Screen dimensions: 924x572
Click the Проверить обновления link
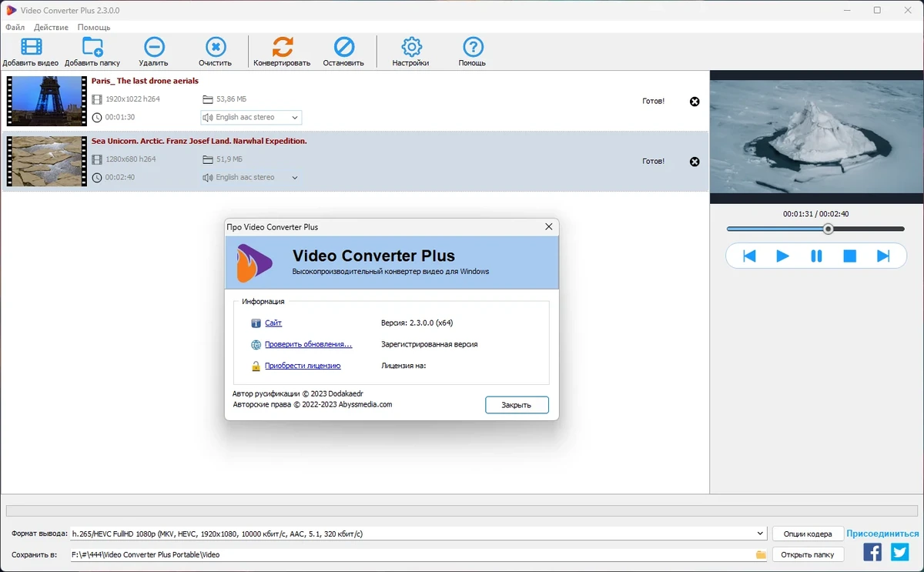point(308,345)
